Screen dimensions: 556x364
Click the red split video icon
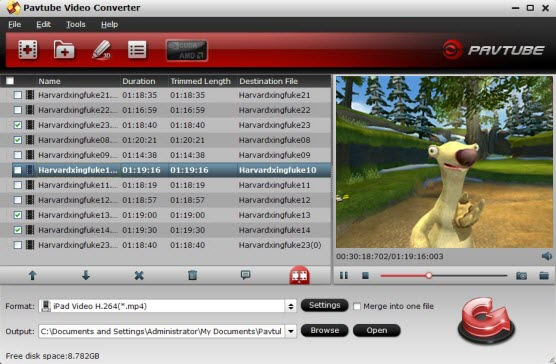299,275
